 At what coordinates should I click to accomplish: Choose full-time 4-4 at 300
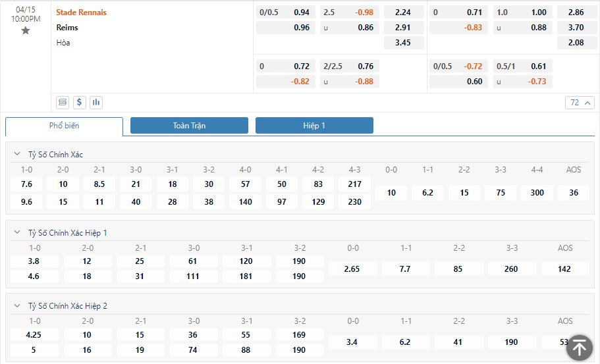[x=537, y=193]
